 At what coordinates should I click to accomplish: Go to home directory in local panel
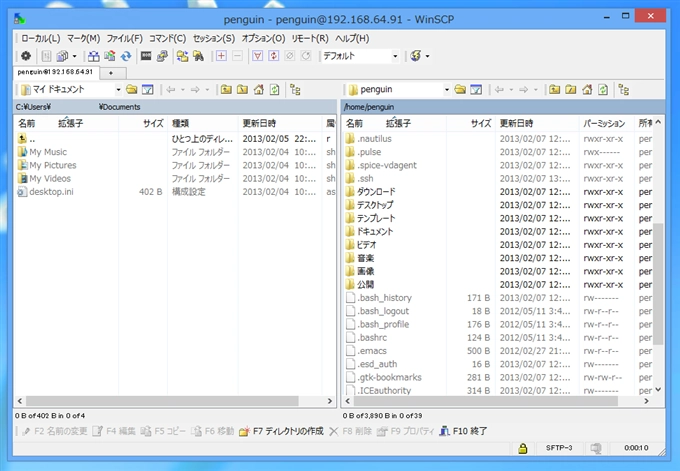(258, 90)
